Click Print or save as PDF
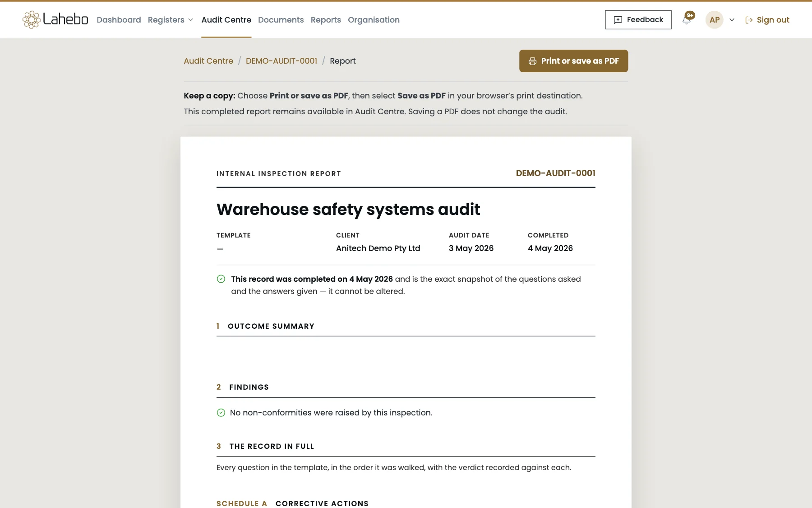This screenshot has height=508, width=812. click(573, 61)
